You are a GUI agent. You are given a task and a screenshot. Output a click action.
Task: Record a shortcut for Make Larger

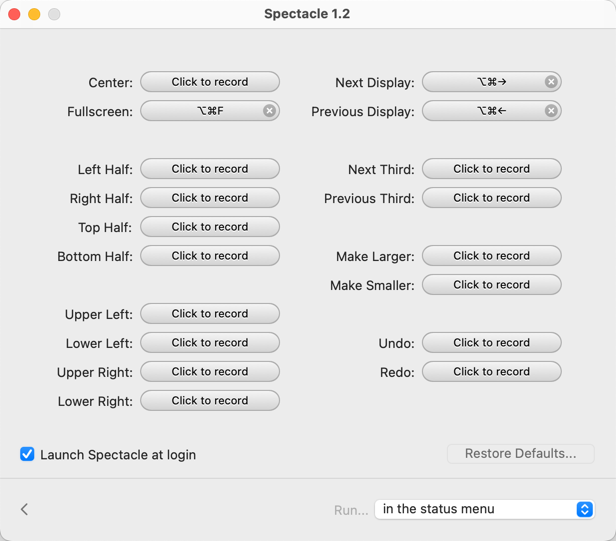[x=492, y=256]
